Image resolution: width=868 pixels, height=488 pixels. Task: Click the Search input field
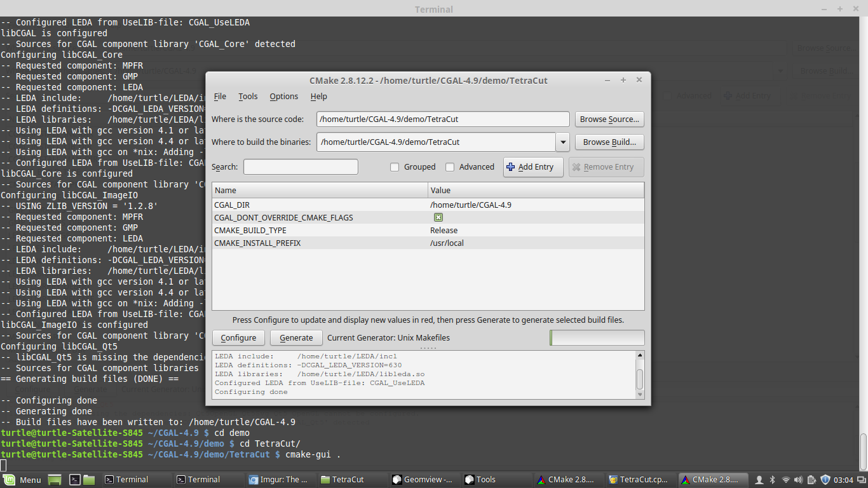click(301, 167)
